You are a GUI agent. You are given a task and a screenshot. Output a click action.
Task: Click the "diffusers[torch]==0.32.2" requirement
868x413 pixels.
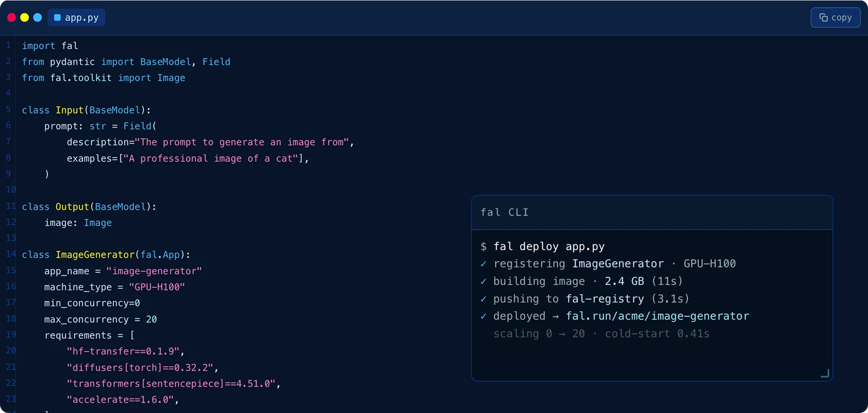click(x=140, y=367)
